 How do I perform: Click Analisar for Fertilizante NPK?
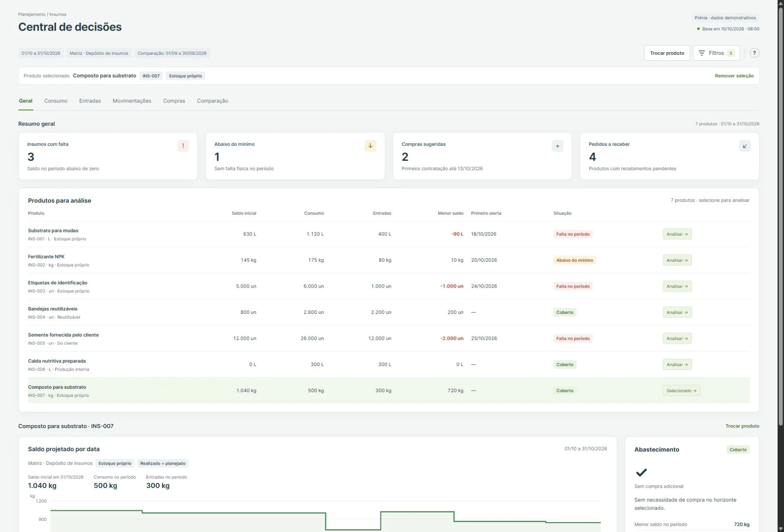pos(677,260)
